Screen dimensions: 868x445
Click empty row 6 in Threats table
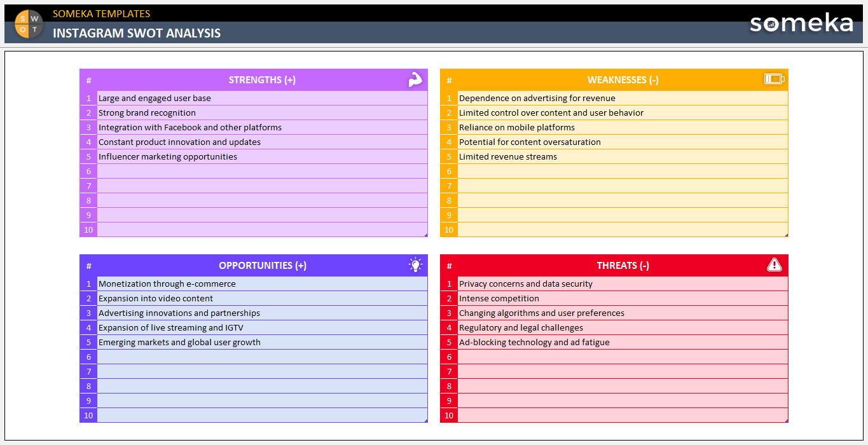pyautogui.click(x=623, y=357)
